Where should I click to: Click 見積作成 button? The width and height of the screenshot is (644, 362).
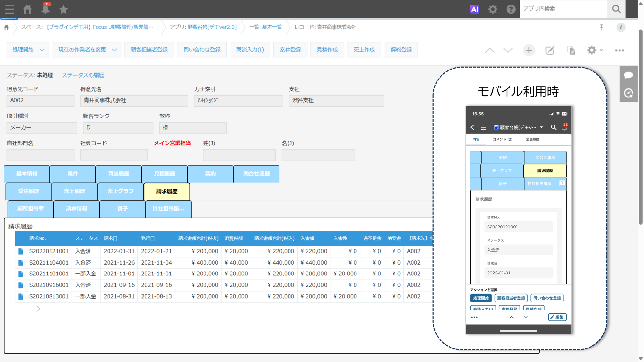click(x=327, y=50)
